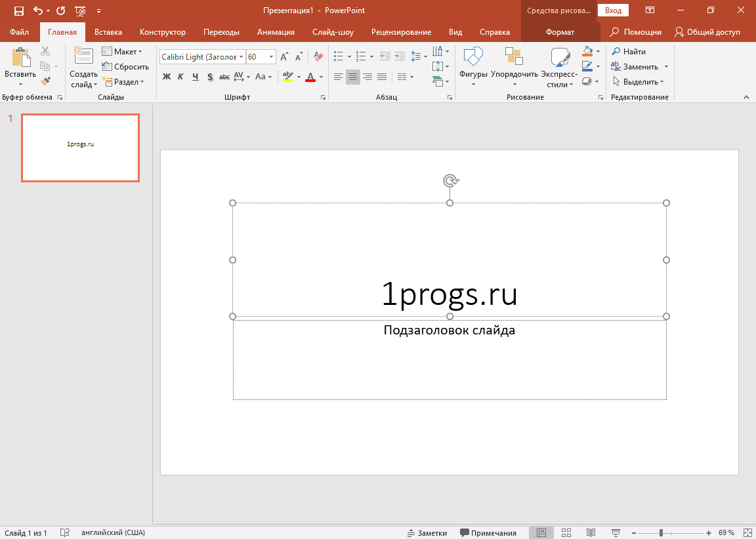Increase font size with the larger A icon
The height and width of the screenshot is (539, 756).
click(283, 57)
